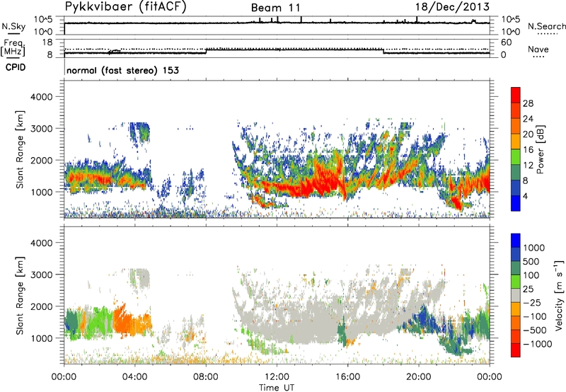Pick bottom red velocity swatch below -1000
566x392 pixels.
[x=516, y=350]
